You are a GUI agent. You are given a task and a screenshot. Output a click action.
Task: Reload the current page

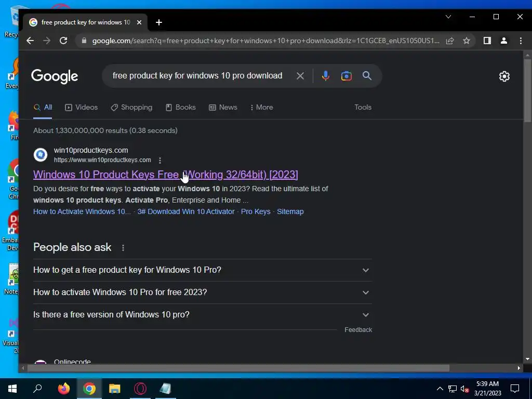pos(63,41)
